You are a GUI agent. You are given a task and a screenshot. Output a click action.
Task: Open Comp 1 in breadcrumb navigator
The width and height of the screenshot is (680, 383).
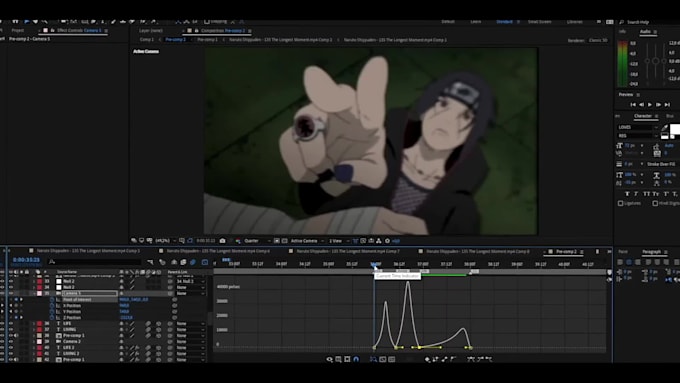[x=147, y=39]
